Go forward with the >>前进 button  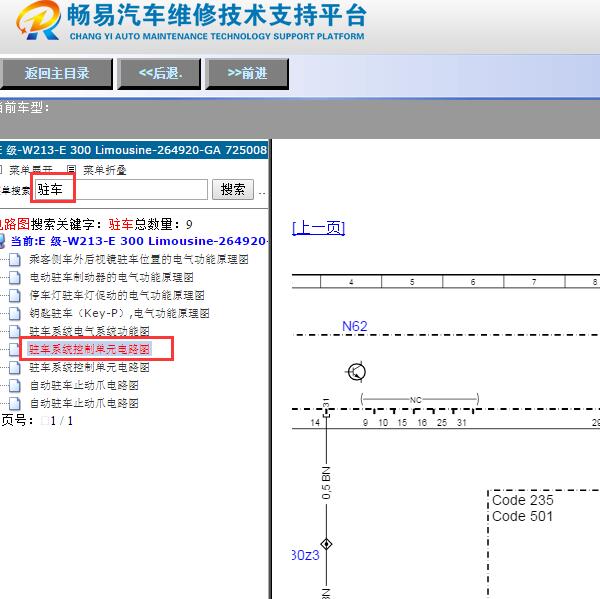[247, 73]
